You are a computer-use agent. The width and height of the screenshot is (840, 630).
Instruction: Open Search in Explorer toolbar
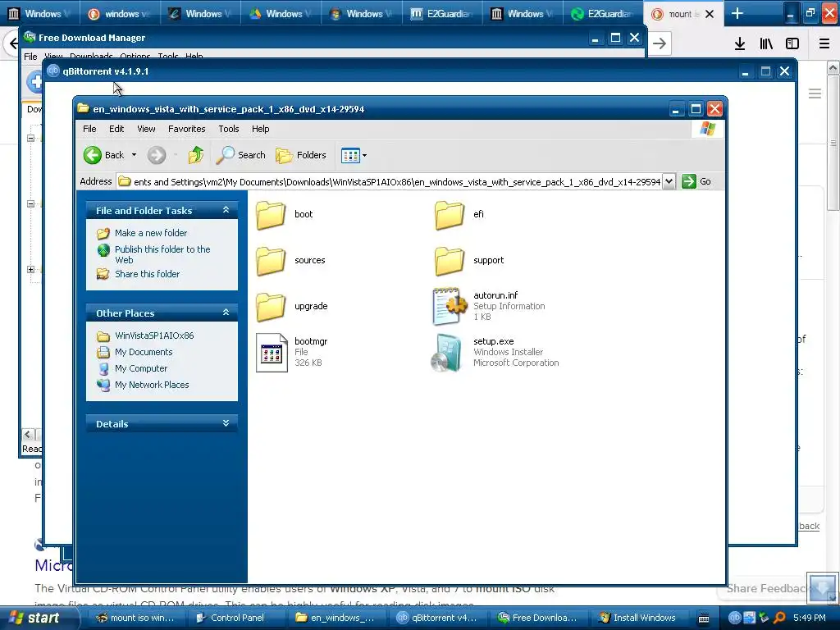point(240,155)
